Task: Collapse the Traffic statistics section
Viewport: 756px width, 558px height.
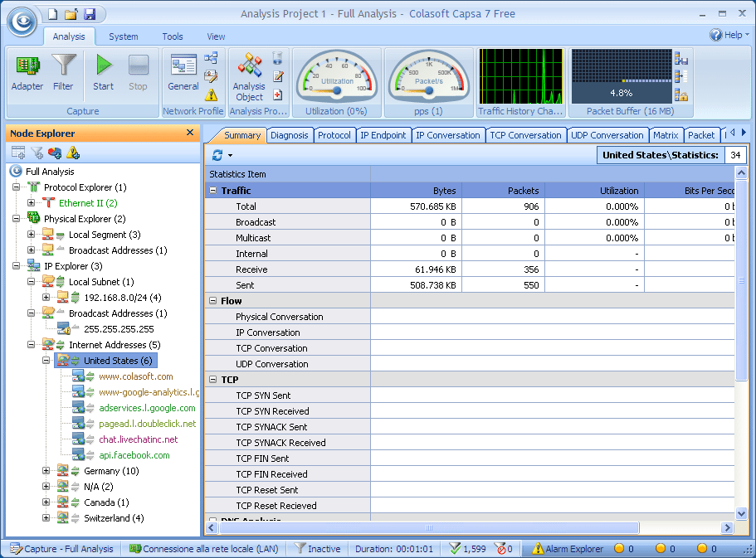Action: 213,191
